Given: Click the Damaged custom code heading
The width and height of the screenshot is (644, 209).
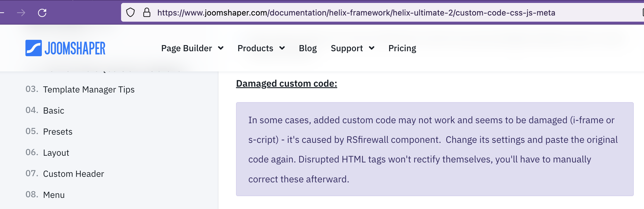Looking at the screenshot, I should (286, 84).
